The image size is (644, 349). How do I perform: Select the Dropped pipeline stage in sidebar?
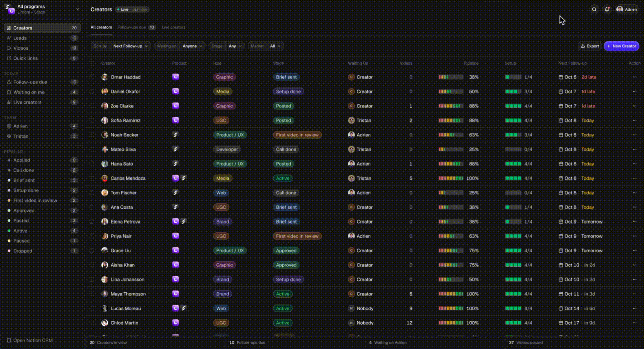[42, 251]
